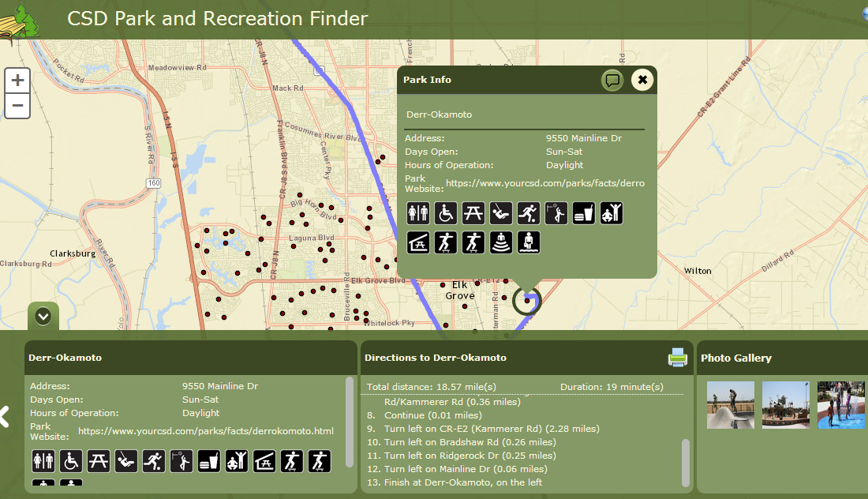Zoom in using the map plus button
The width and height of the screenshot is (868, 499).
[17, 80]
